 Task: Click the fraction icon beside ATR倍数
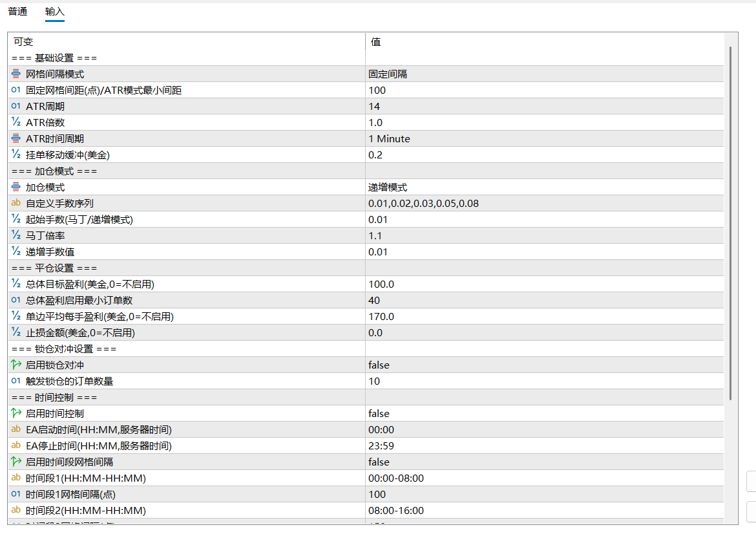[x=16, y=122]
